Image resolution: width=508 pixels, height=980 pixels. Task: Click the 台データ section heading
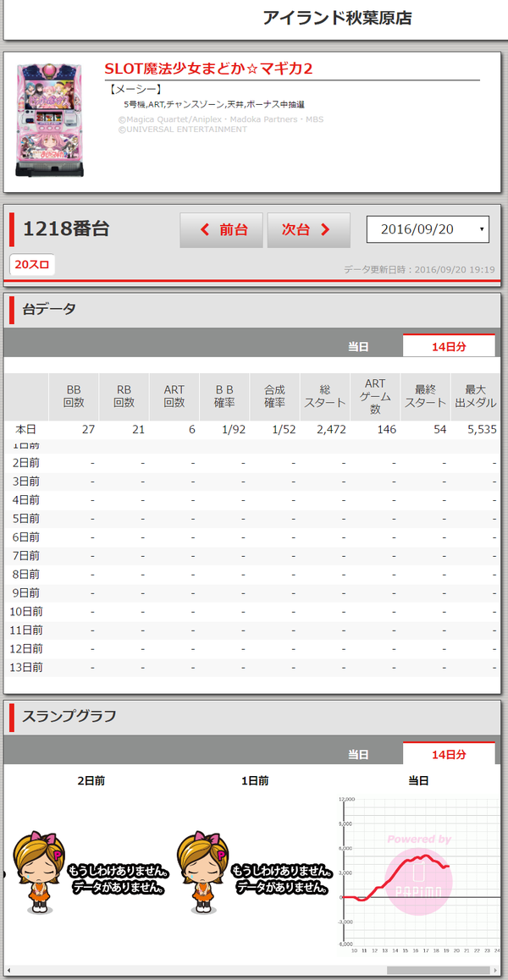tap(49, 309)
